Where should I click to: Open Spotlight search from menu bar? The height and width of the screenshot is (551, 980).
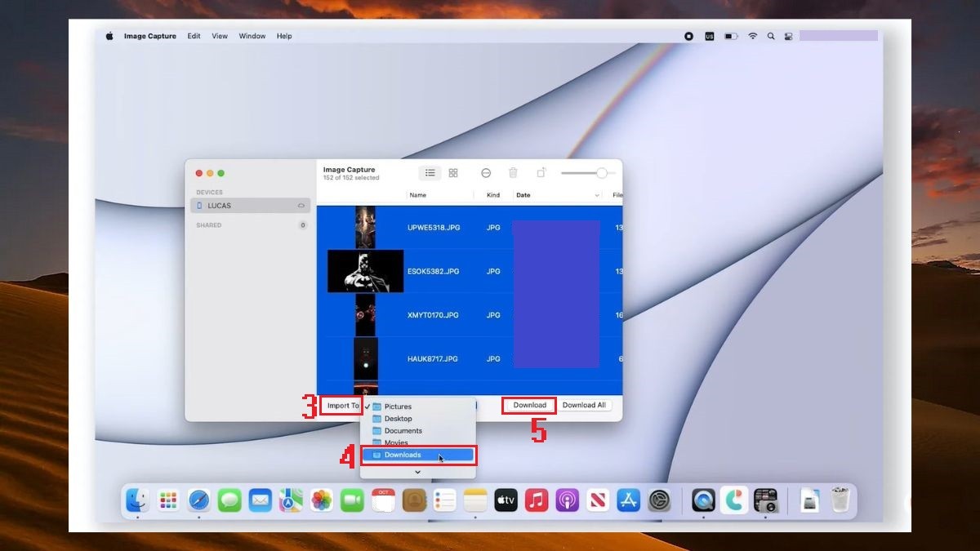(771, 36)
